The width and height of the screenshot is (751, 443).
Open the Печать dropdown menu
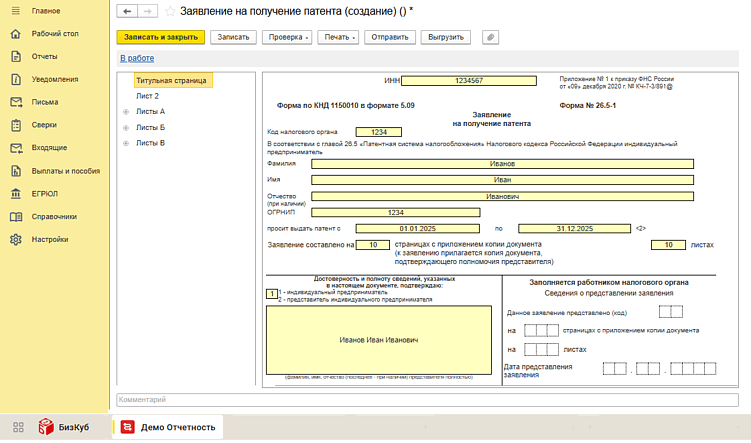tap(340, 37)
